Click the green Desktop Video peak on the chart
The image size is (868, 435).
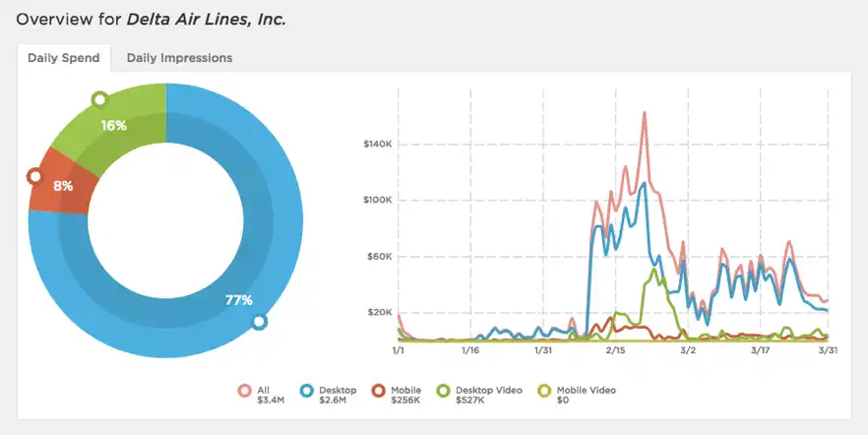tap(654, 270)
